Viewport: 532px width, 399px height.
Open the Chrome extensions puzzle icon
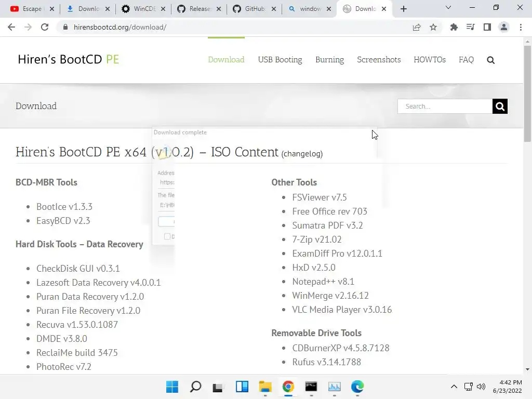[x=454, y=27]
